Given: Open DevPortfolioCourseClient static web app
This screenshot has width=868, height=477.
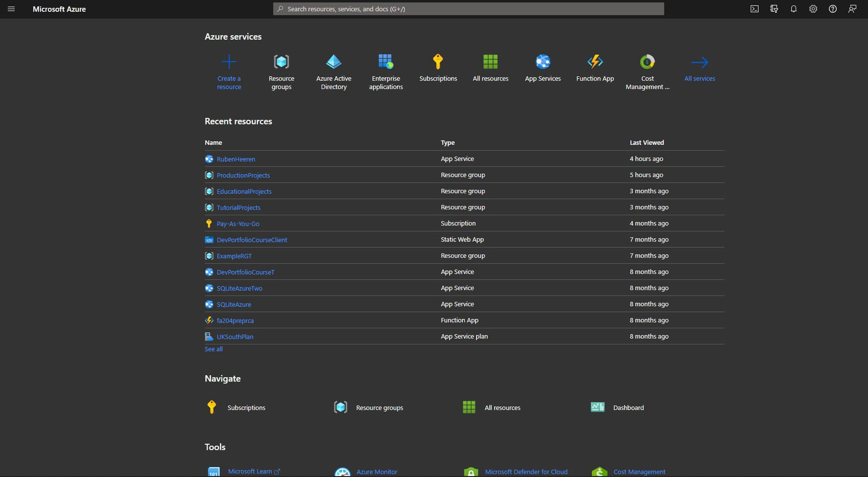Looking at the screenshot, I should point(252,240).
